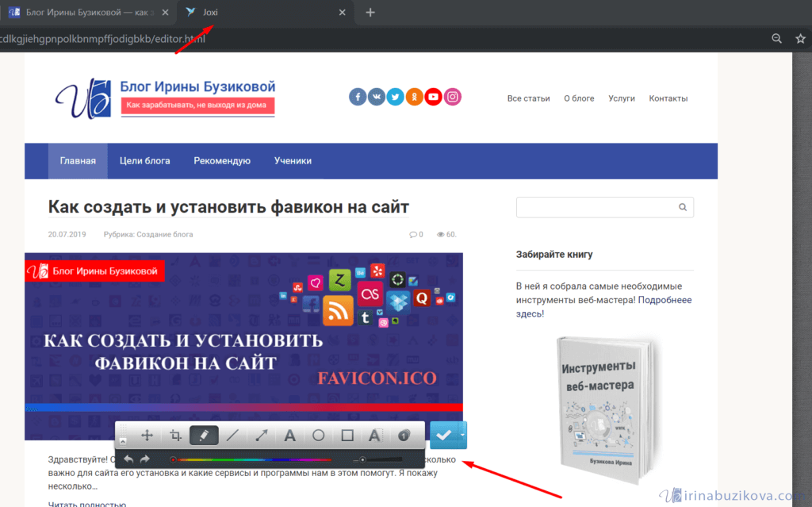The image size is (812, 507).
Task: Choose the move tool with four arrows
Action: [147, 435]
